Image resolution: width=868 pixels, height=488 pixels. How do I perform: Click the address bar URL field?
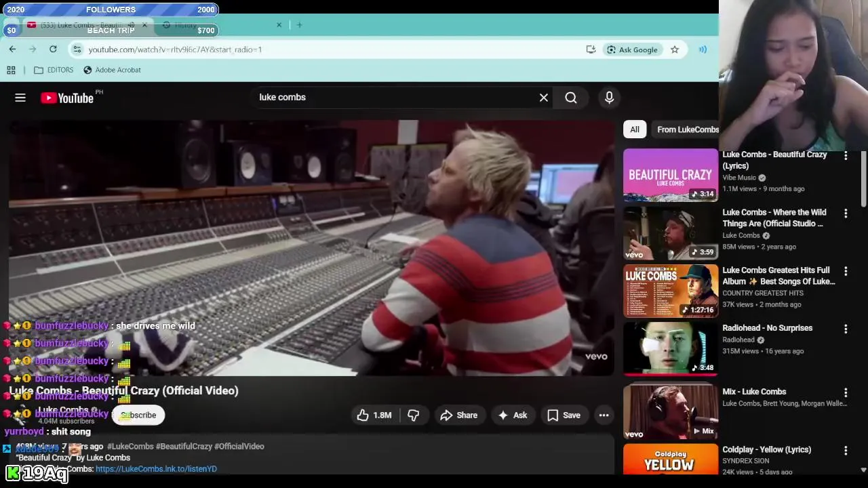332,49
